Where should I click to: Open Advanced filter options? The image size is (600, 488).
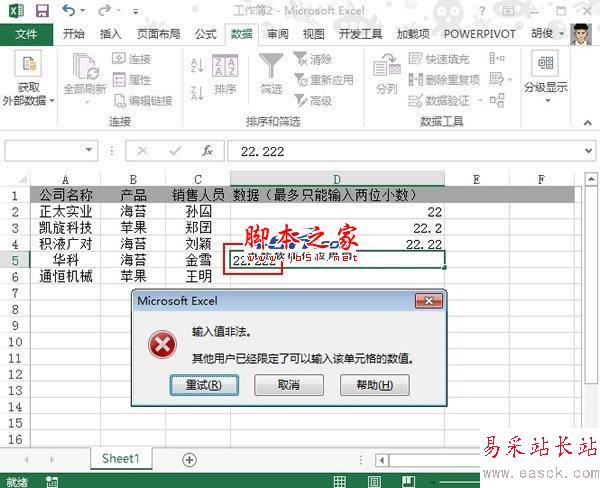301,101
